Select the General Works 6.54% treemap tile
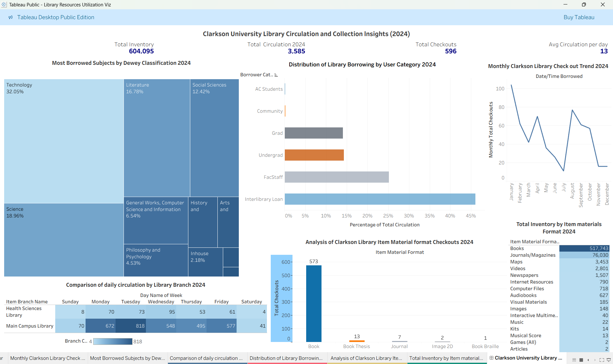This screenshot has height=364, width=613. [156, 220]
